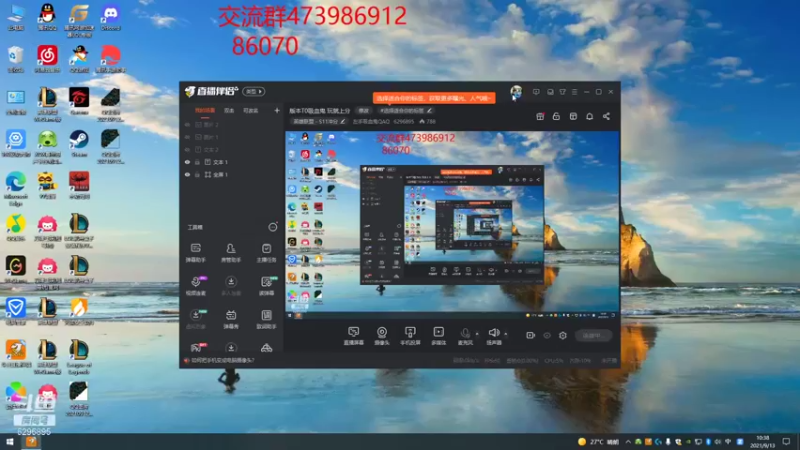Toggle lock on 全屏 1 source
This screenshot has height=450, width=800.
point(197,174)
